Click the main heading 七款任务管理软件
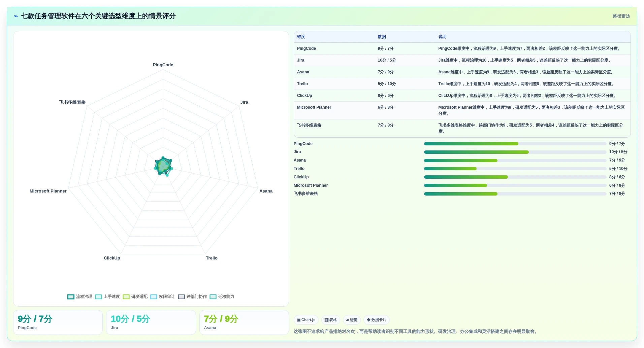The image size is (644, 348). pyautogui.click(x=98, y=16)
